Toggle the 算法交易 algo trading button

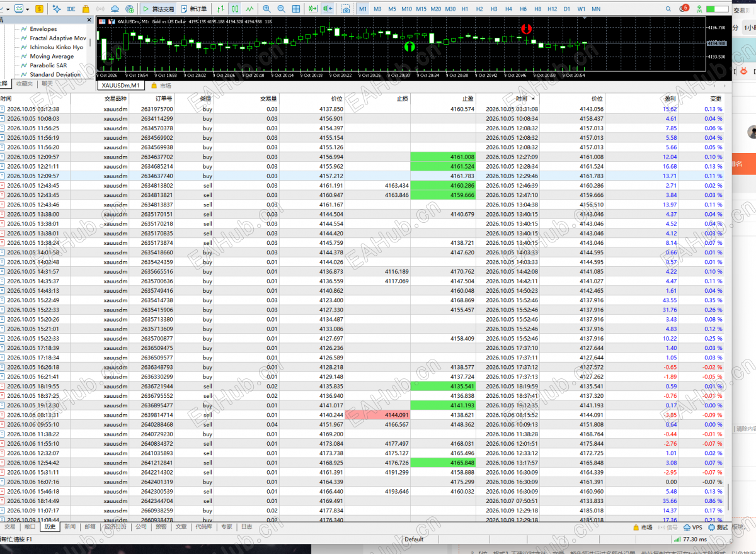tap(158, 9)
